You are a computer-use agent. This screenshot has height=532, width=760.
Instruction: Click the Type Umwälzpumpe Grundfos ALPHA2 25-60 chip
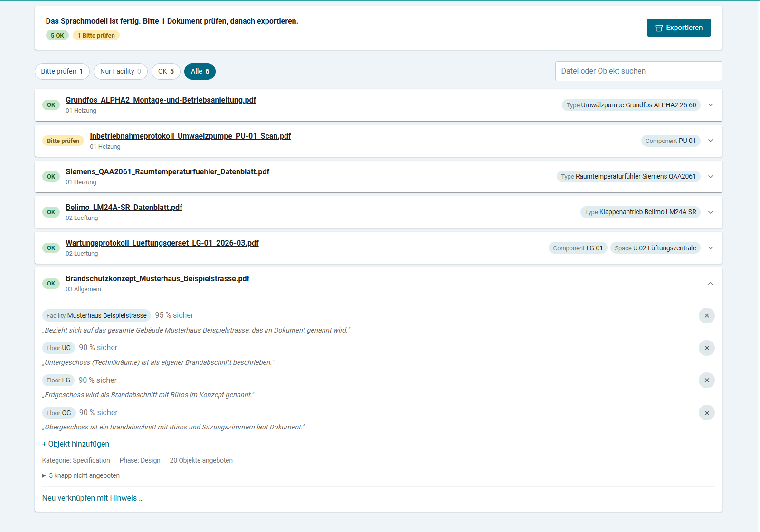click(631, 105)
